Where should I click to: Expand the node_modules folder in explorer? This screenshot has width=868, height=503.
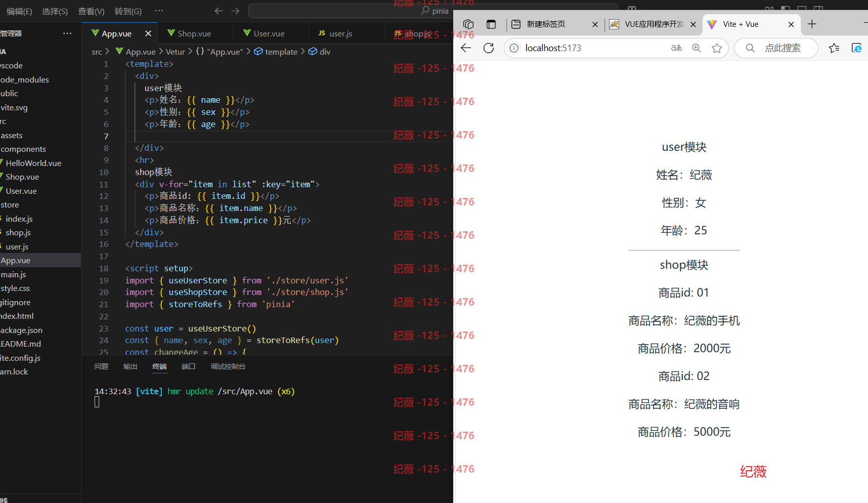tap(25, 79)
